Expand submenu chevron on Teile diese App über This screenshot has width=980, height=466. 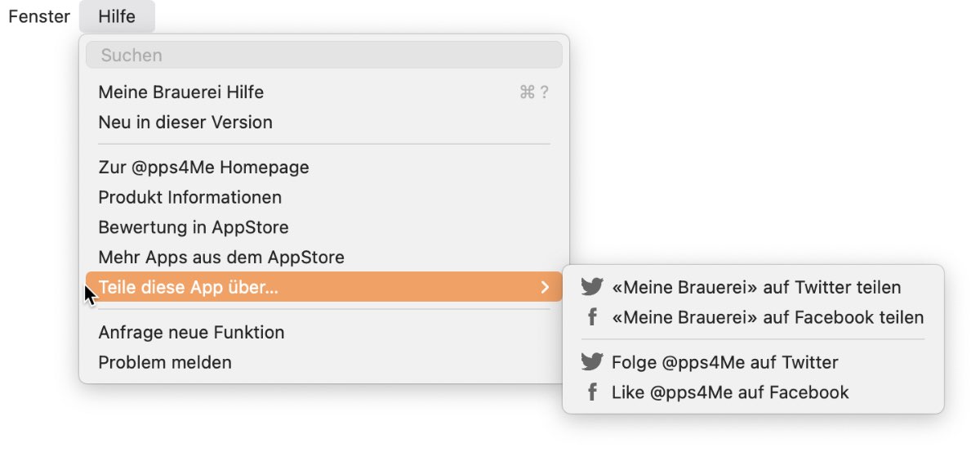545,287
